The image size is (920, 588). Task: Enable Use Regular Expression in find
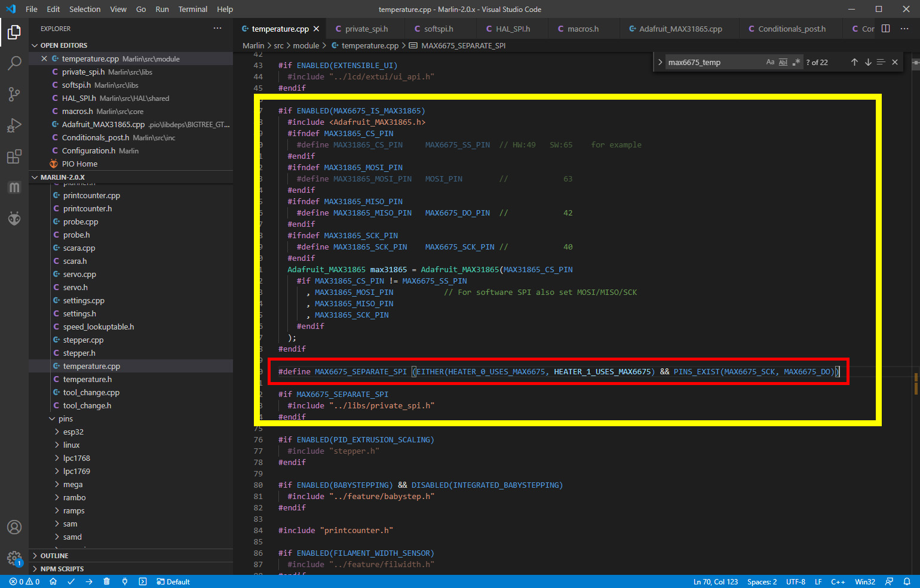pyautogui.click(x=796, y=62)
